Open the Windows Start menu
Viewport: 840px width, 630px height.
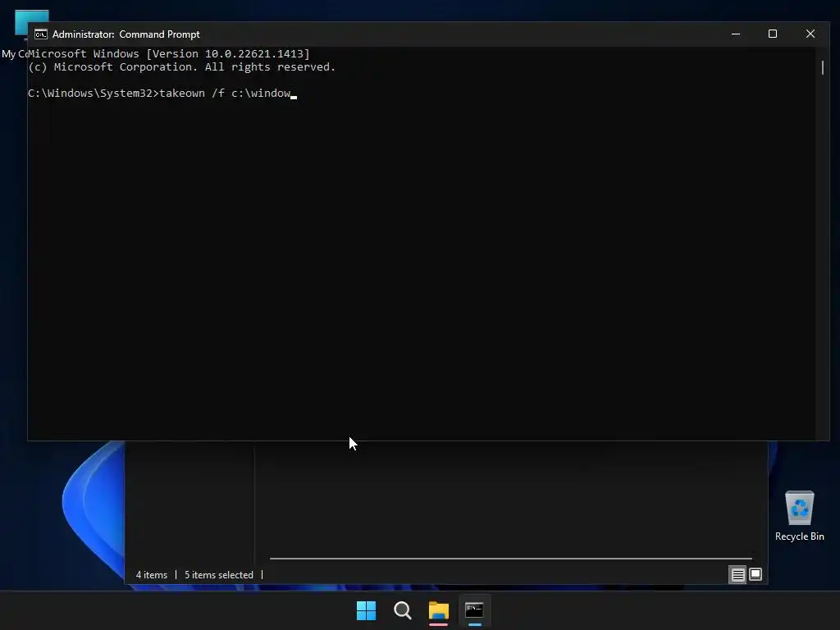click(x=367, y=610)
